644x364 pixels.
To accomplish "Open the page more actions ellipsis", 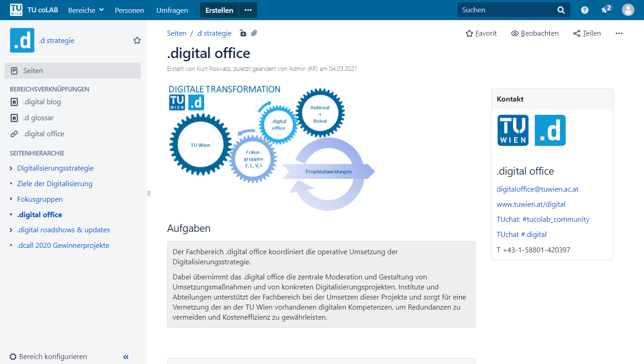I will 619,33.
